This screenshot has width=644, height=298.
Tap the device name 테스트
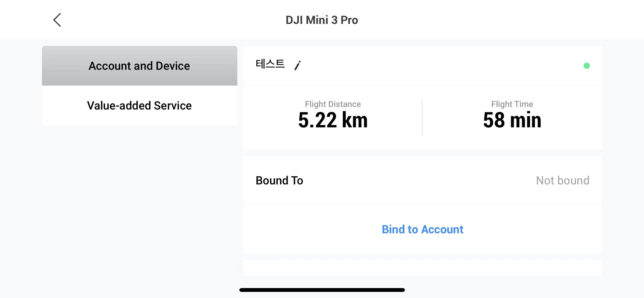tap(270, 64)
